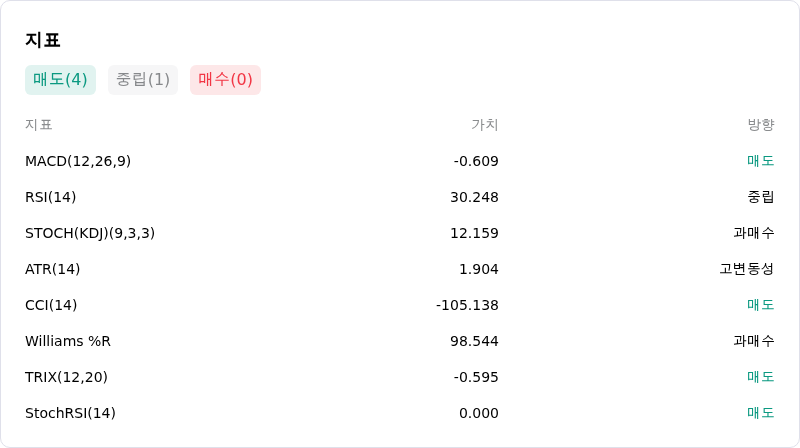Click the MACD value -0.609
Image resolution: width=800 pixels, height=448 pixels.
[476, 161]
